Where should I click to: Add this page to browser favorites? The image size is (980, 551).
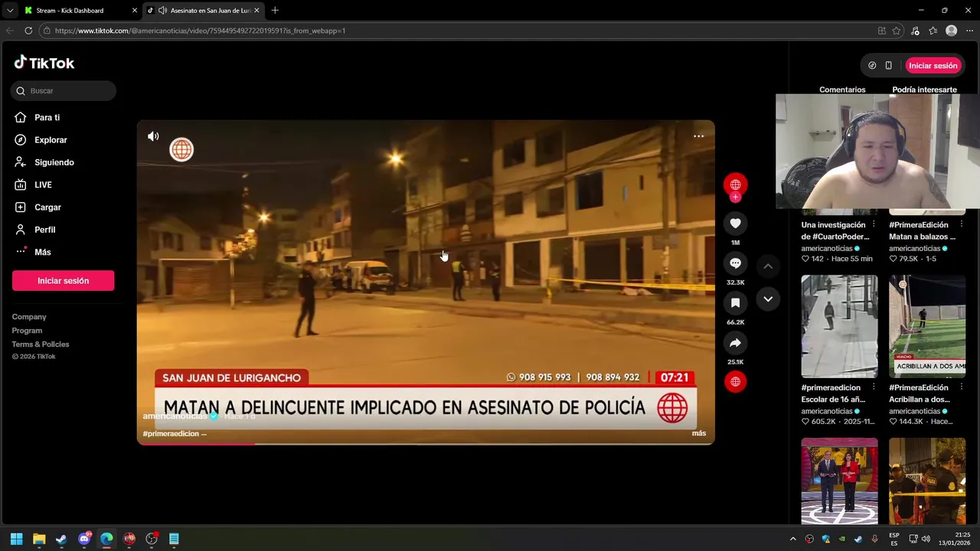click(897, 31)
